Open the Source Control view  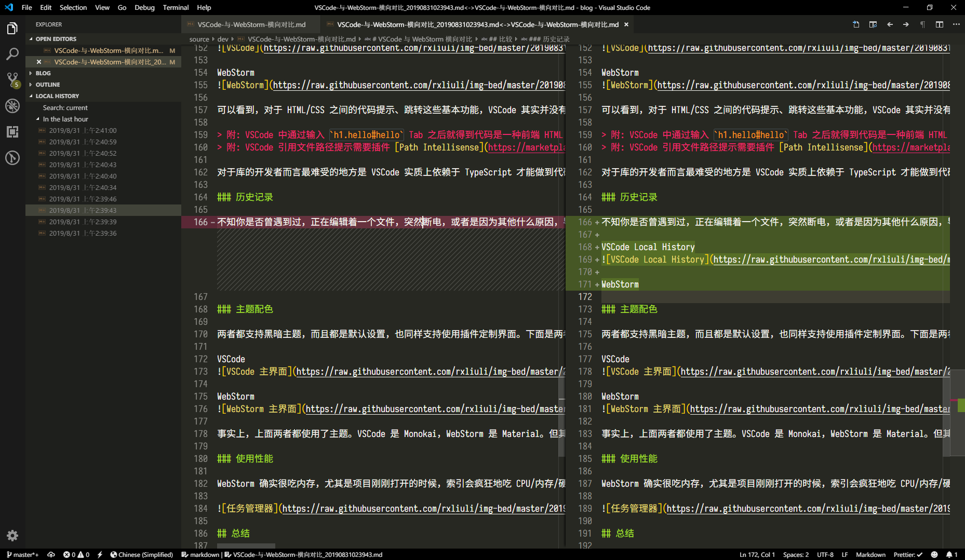[12, 80]
